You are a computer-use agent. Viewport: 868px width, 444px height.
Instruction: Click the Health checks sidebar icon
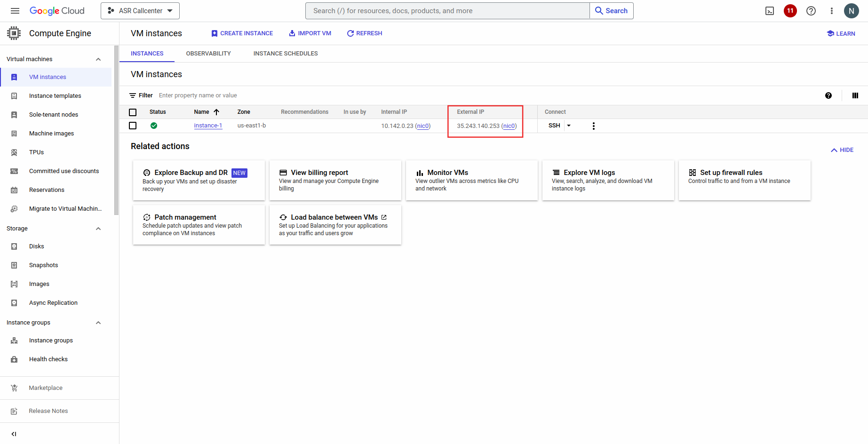(x=14, y=359)
